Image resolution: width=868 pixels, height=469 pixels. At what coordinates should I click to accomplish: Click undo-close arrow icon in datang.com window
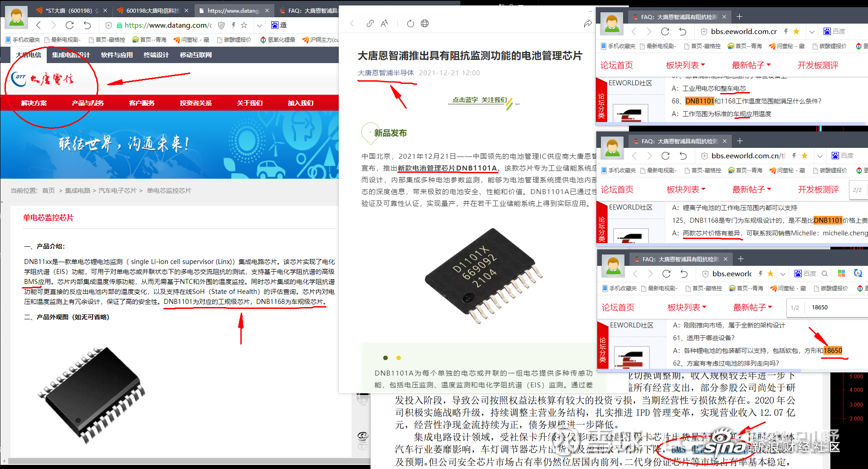[87, 25]
